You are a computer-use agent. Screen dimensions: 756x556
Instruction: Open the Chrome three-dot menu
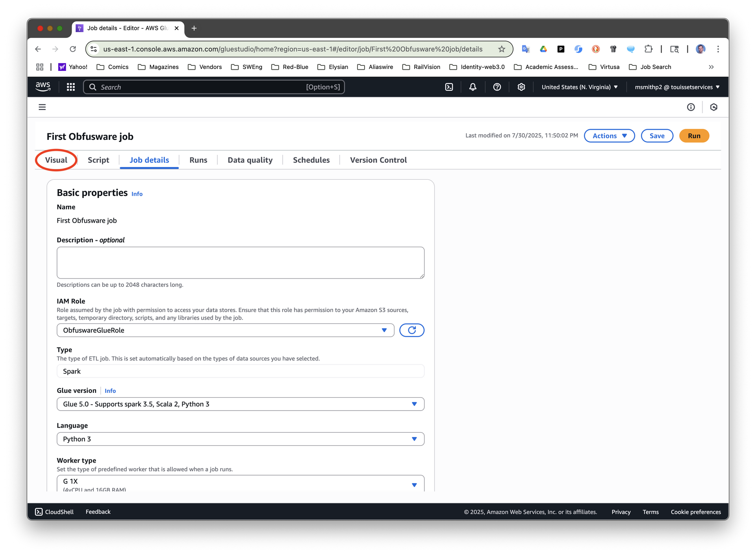(718, 49)
